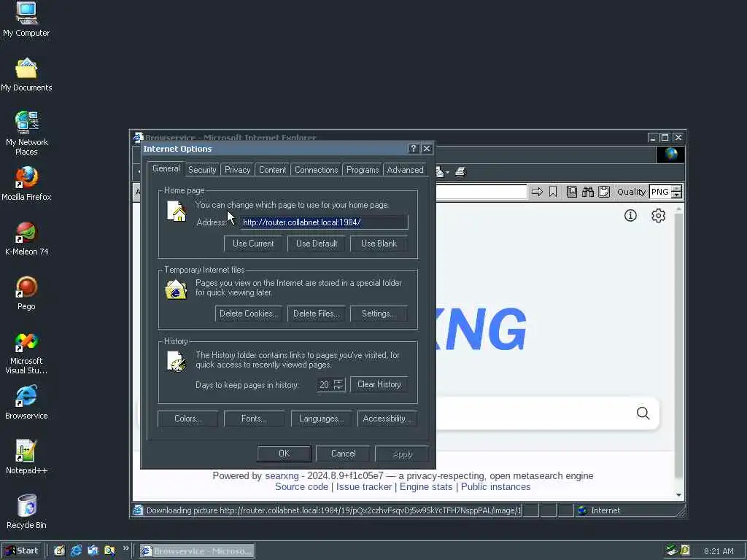Launch Internet Explorer from quick launch bar
The width and height of the screenshot is (747, 560).
(76, 551)
